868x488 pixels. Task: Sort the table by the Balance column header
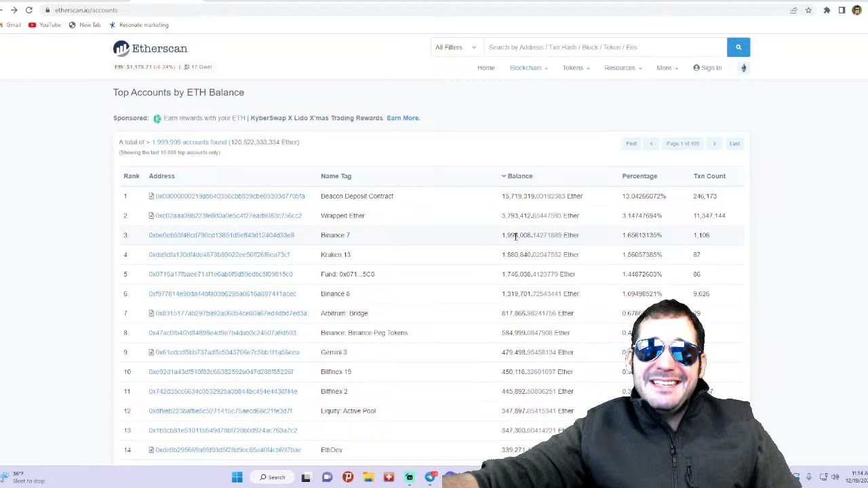click(517, 176)
